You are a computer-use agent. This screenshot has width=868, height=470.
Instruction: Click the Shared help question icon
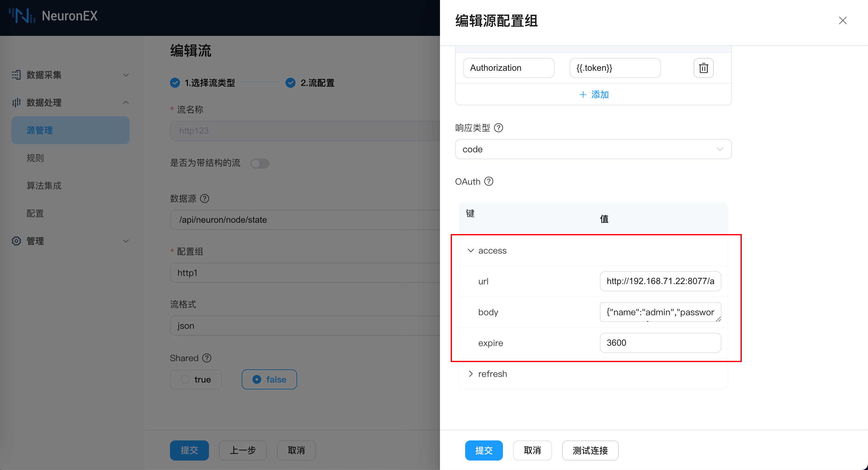point(207,358)
